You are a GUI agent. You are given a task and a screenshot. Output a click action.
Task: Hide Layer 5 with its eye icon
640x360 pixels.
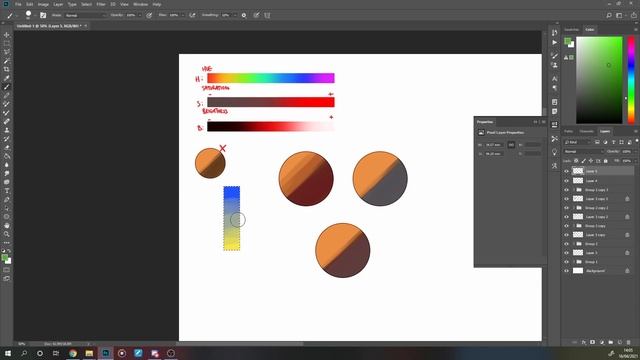(x=567, y=171)
